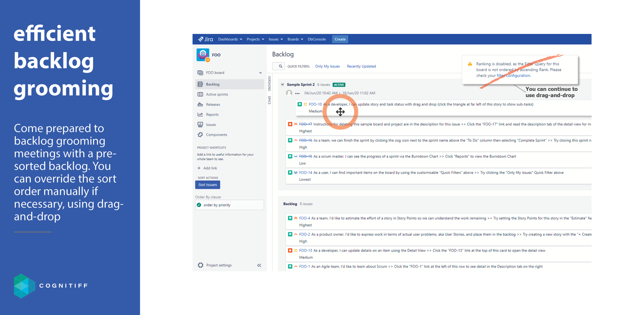Screen dimensions: 644x315
Task: Click the story type icon on FOO-16
Action: pos(290,140)
